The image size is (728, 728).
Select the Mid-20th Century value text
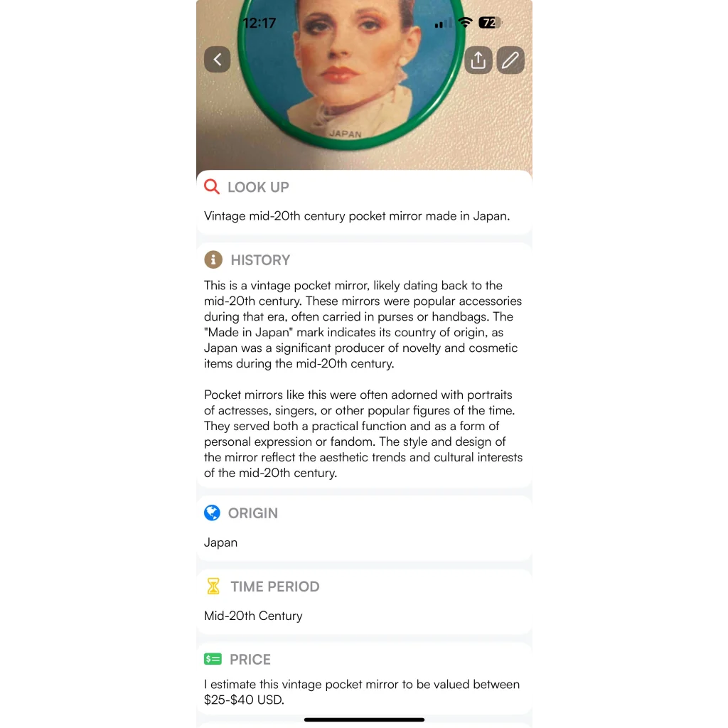pyautogui.click(x=253, y=616)
